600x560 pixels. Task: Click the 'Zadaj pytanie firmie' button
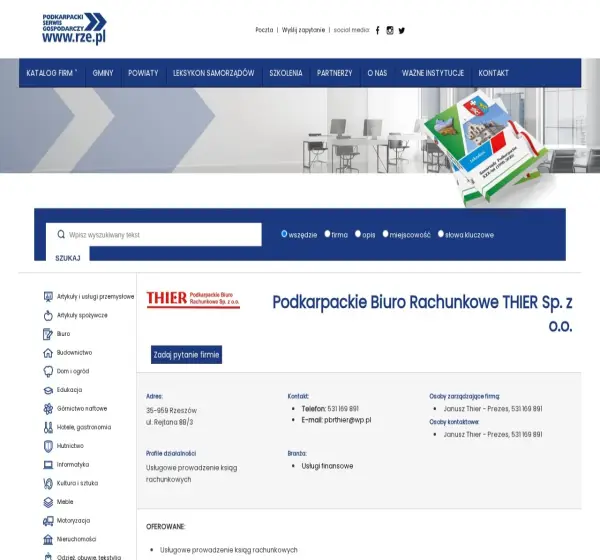click(x=186, y=355)
